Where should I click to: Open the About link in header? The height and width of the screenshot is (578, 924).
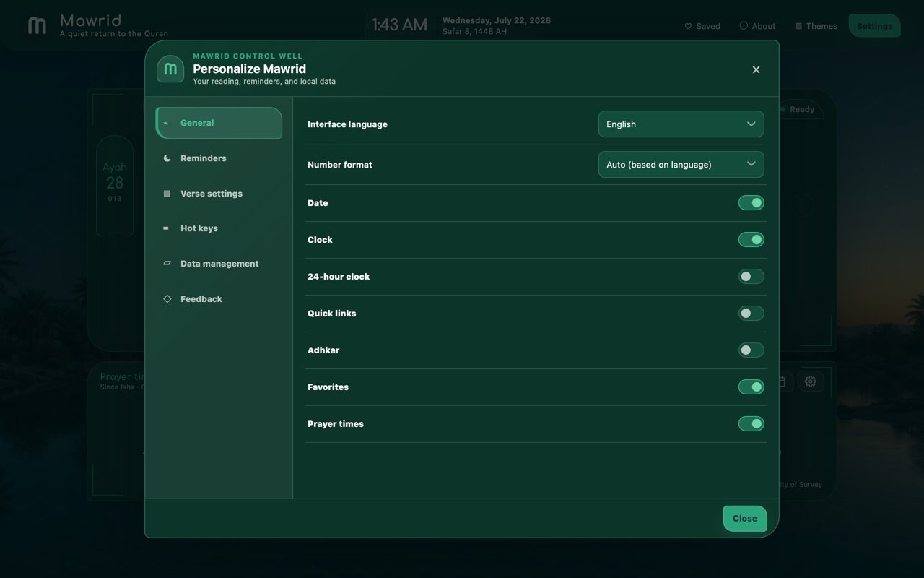757,26
